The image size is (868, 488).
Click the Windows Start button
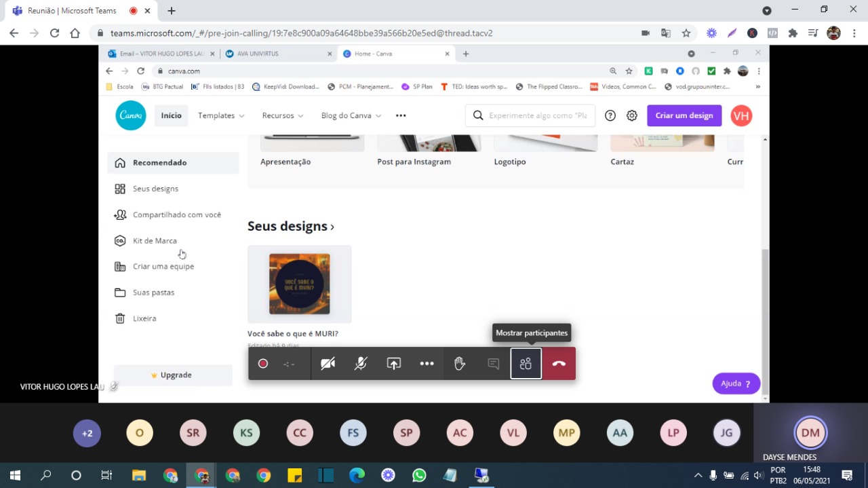[14, 475]
